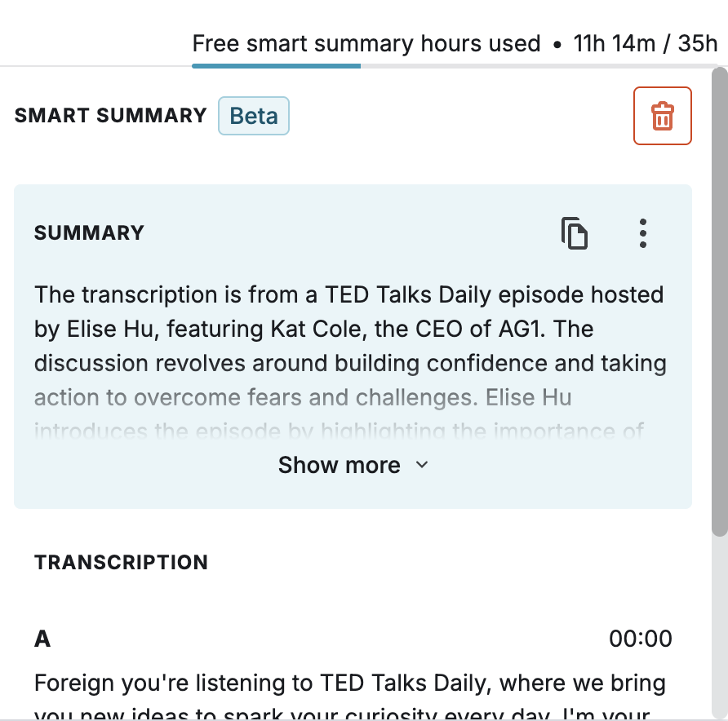The image size is (728, 721).
Task: Delete the smart summary with trash icon
Action: click(662, 116)
